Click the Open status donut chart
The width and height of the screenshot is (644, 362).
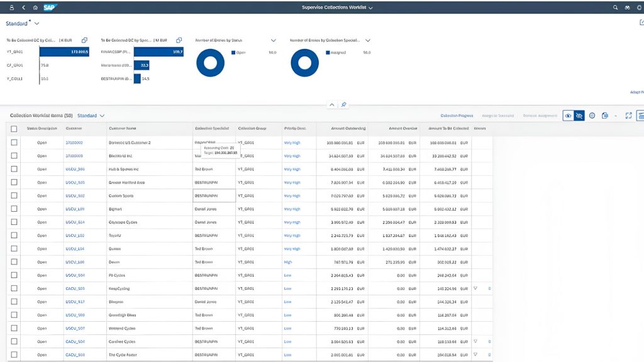point(210,63)
